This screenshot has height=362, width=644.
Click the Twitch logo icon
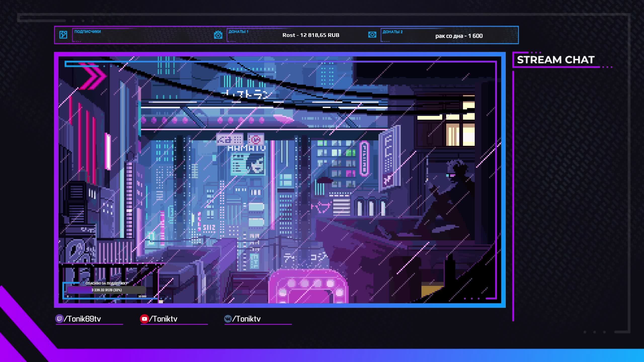click(x=59, y=319)
